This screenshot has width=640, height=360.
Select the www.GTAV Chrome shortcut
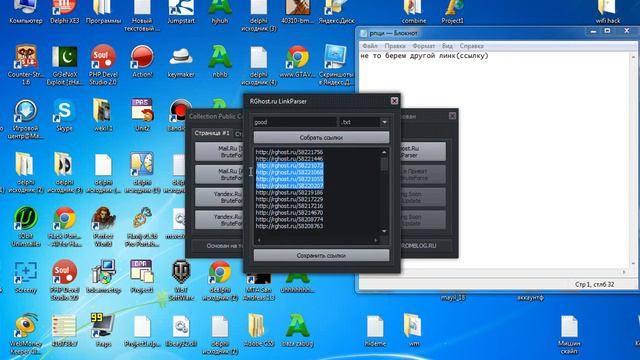297,61
